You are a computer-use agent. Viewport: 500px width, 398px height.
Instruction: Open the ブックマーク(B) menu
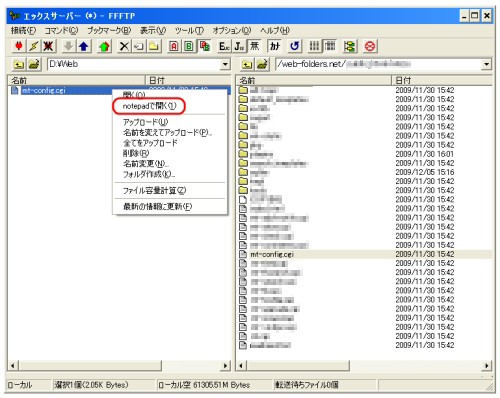tap(109, 31)
